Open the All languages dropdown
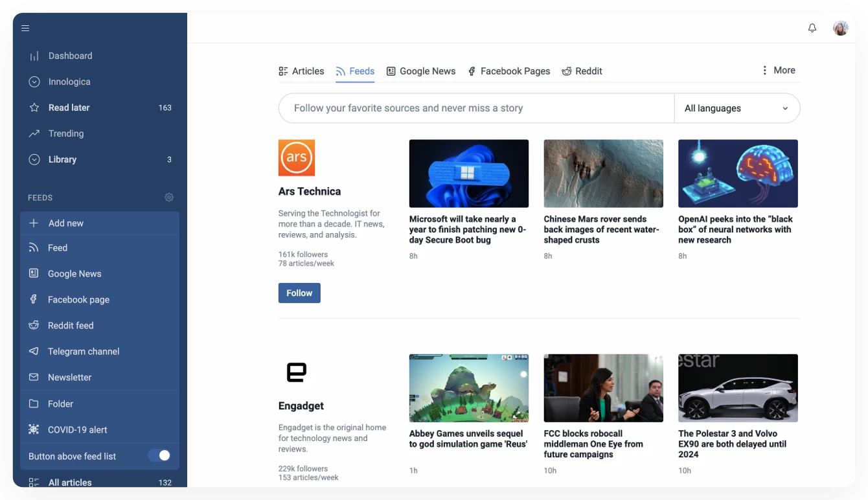The height and width of the screenshot is (500, 868). click(x=737, y=108)
